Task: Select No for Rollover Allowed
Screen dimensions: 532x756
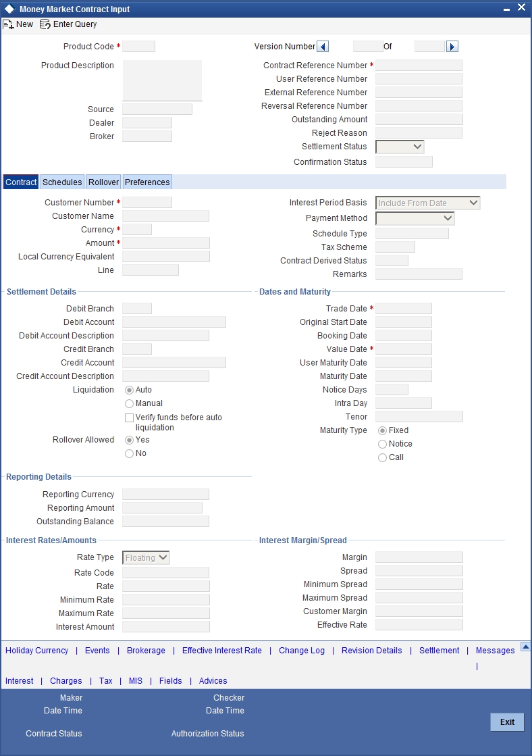Action: (x=129, y=454)
